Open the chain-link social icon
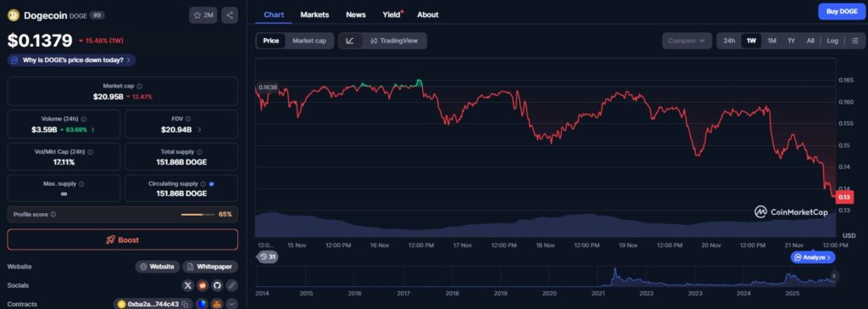The image size is (868, 309). pyautogui.click(x=232, y=285)
